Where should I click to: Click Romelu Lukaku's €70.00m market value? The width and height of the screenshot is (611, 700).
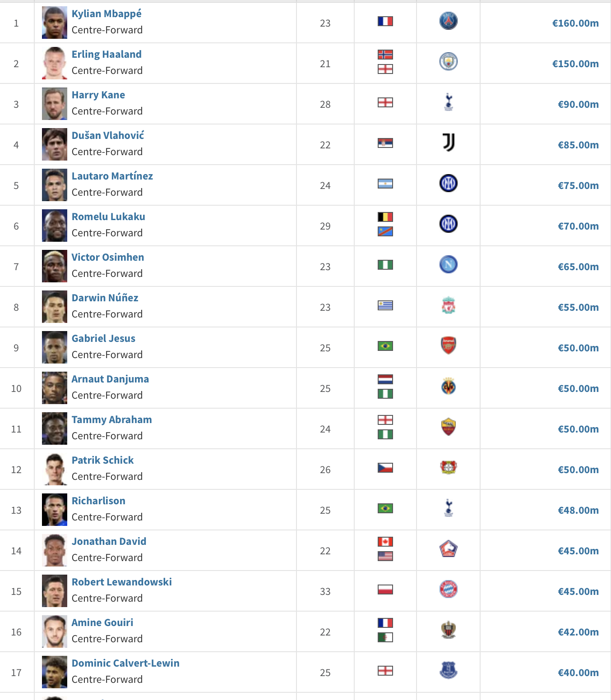(x=578, y=226)
